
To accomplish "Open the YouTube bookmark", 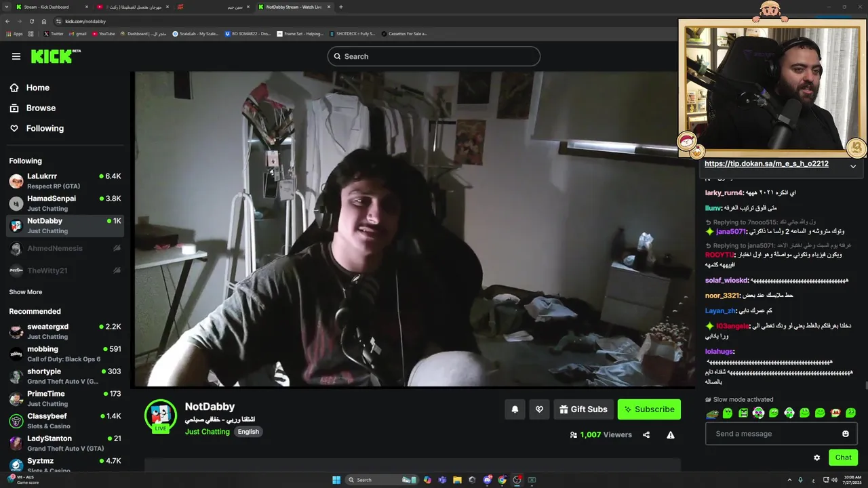I will 103,33.
